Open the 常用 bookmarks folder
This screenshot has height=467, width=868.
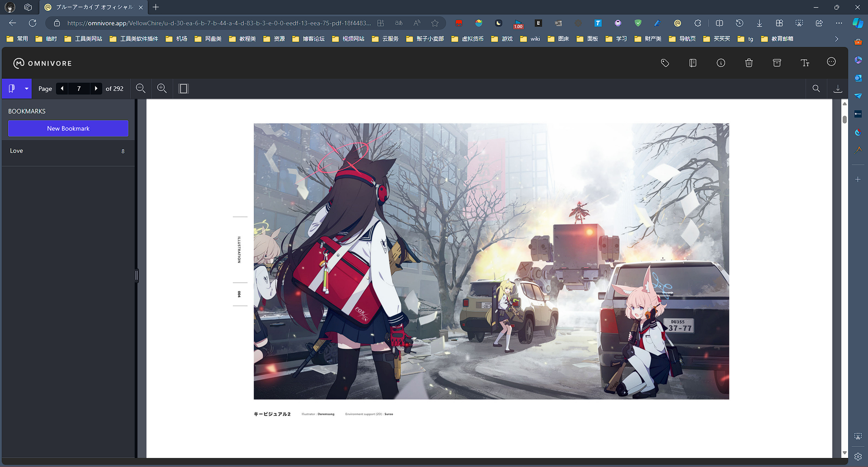(x=17, y=39)
